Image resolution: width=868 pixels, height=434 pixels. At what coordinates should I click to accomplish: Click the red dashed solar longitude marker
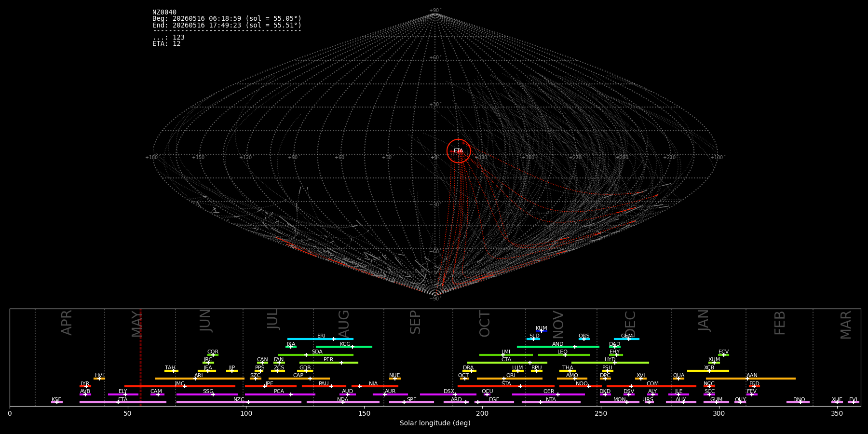tap(140, 357)
